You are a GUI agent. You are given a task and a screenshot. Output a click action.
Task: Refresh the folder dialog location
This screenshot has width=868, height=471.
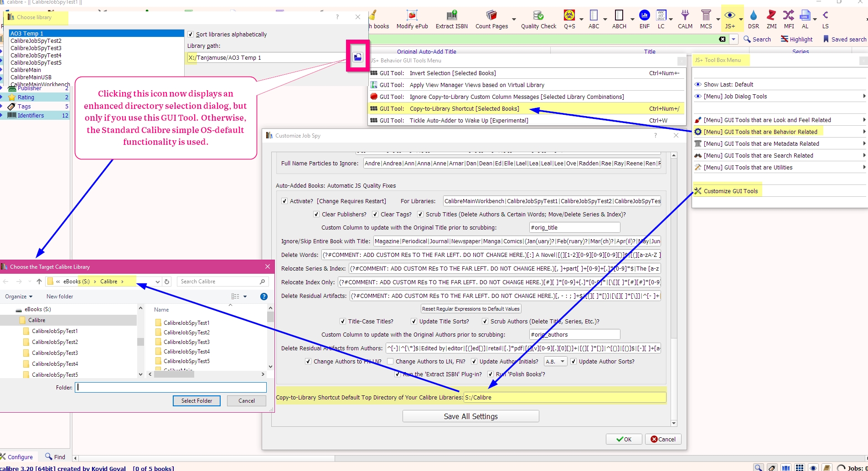pos(167,282)
